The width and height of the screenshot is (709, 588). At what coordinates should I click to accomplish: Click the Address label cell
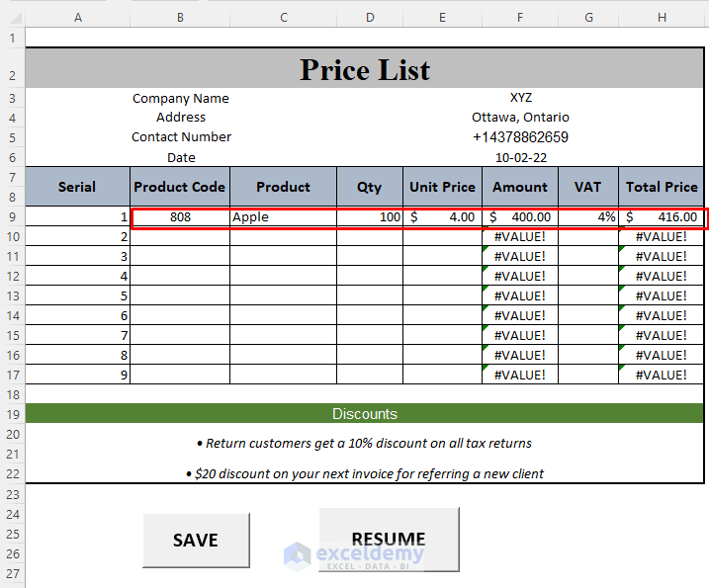pos(180,118)
